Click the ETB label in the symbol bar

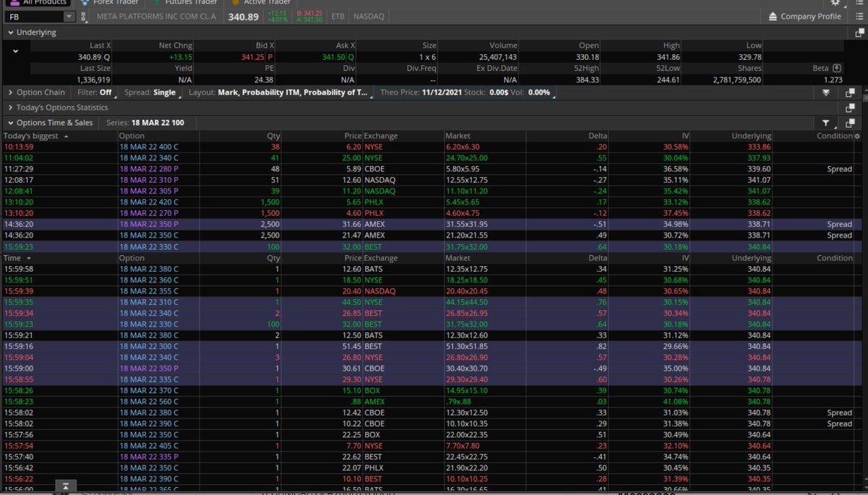point(338,17)
